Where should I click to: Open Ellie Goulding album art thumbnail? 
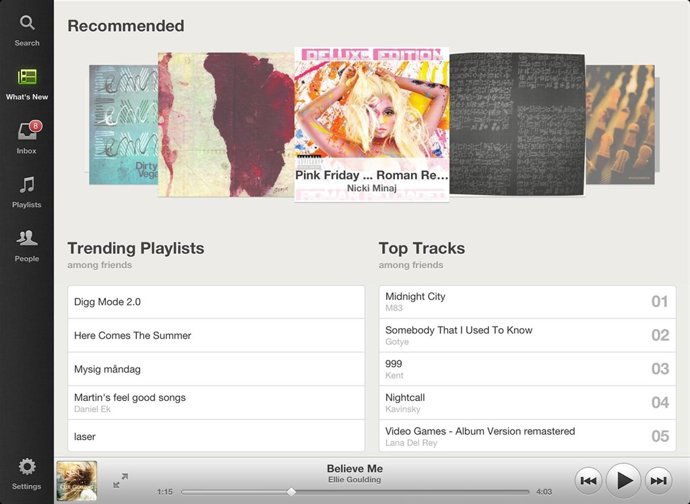pyautogui.click(x=77, y=481)
